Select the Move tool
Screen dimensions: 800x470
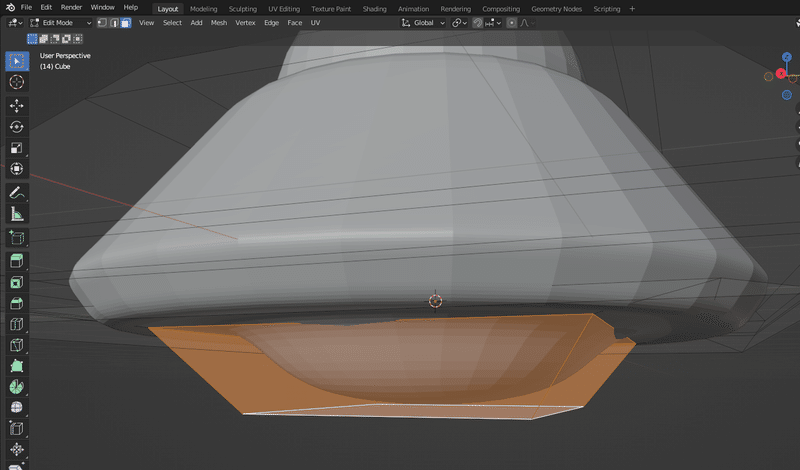point(17,106)
